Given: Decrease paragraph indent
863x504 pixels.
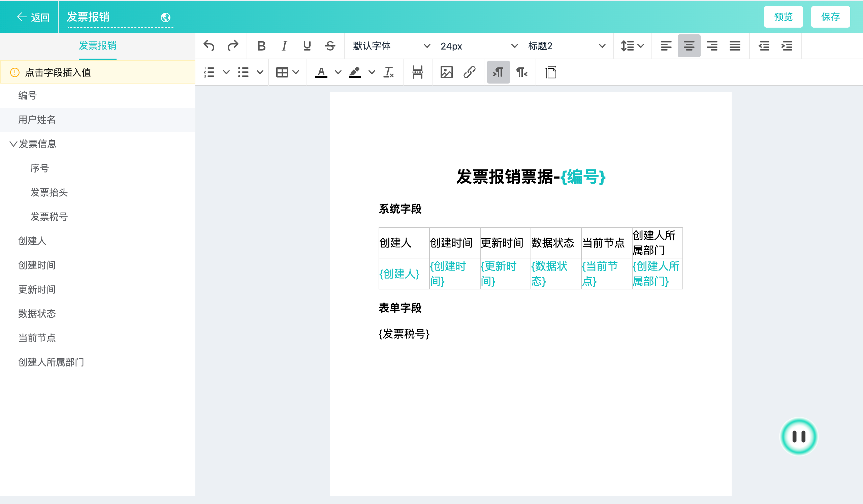Looking at the screenshot, I should coord(764,45).
